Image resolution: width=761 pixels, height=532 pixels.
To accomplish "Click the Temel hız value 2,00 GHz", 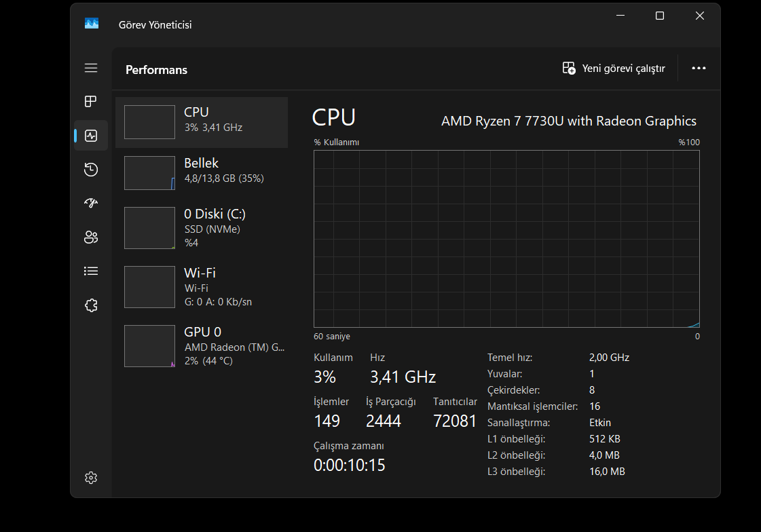I will [x=609, y=358].
